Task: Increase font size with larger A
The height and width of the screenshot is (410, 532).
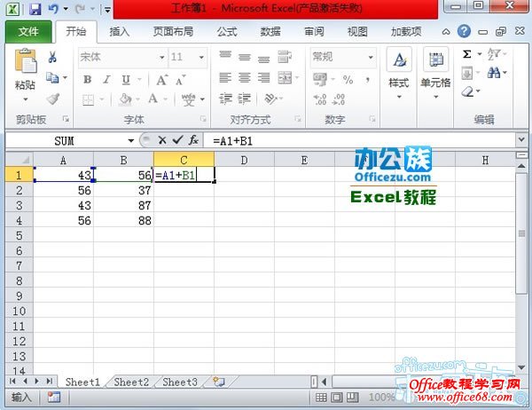Action: coord(162,80)
